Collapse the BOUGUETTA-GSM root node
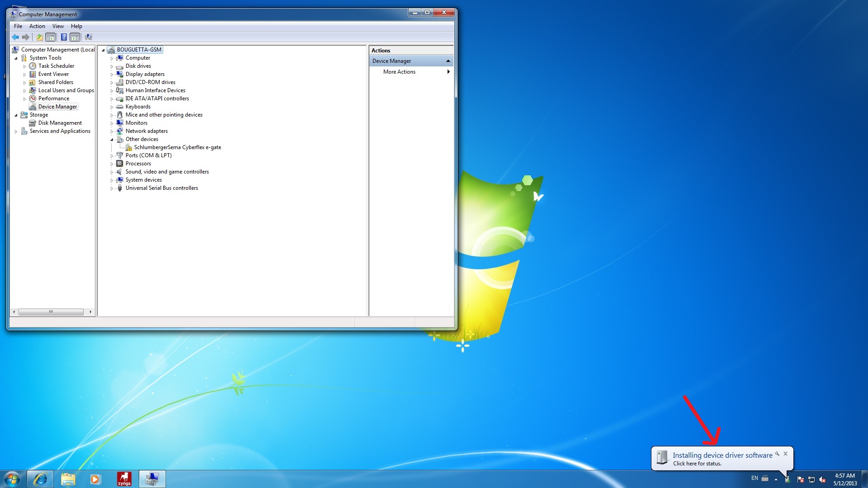868x488 pixels. [x=103, y=50]
